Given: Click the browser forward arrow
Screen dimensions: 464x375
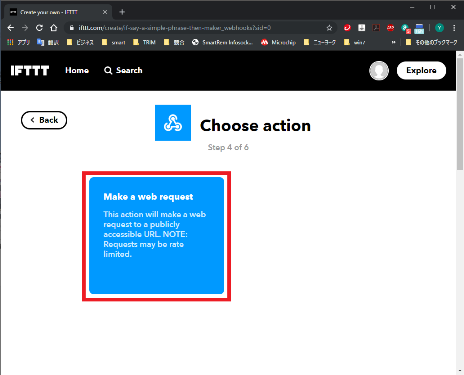Looking at the screenshot, I should (x=25, y=28).
